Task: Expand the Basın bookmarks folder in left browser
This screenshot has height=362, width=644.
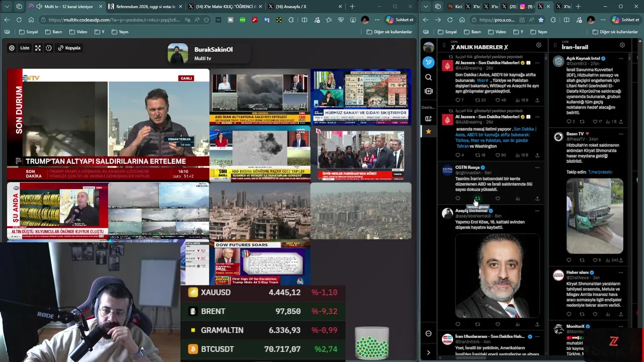Action: click(54, 32)
